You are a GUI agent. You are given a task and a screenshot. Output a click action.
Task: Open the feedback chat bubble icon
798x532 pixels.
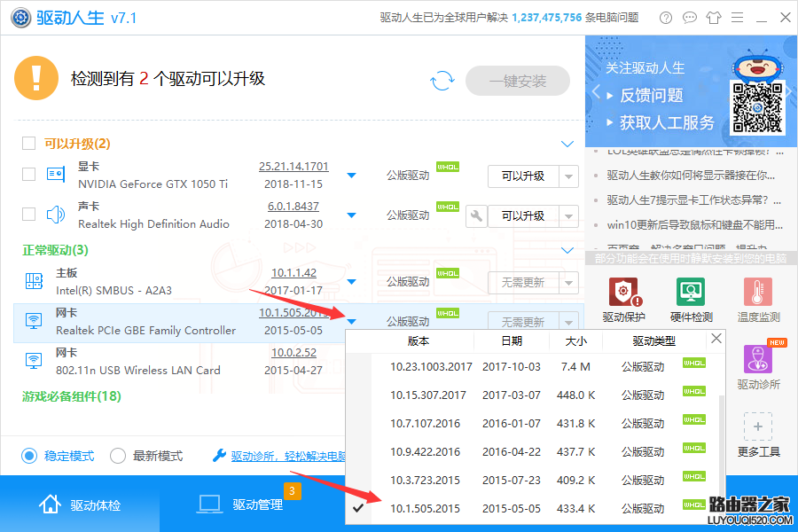tap(690, 18)
